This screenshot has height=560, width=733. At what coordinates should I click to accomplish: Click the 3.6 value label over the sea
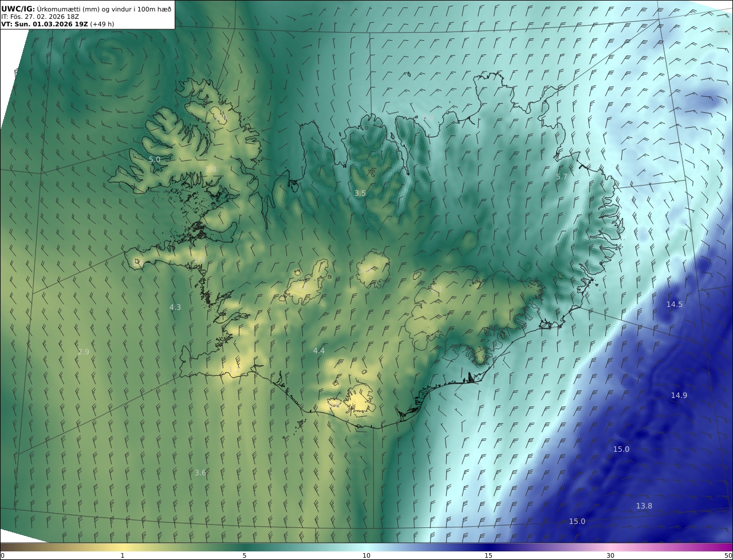click(200, 472)
